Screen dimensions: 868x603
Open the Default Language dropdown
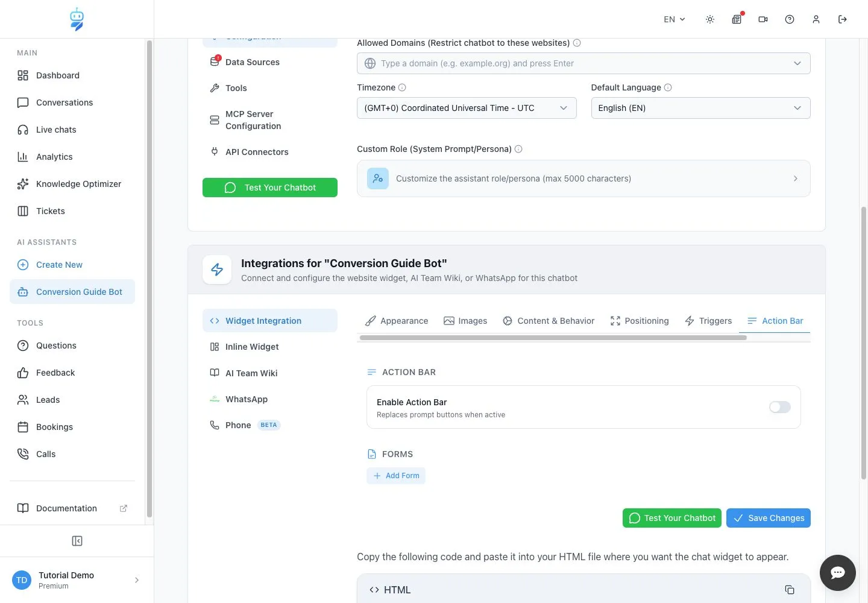coord(700,108)
